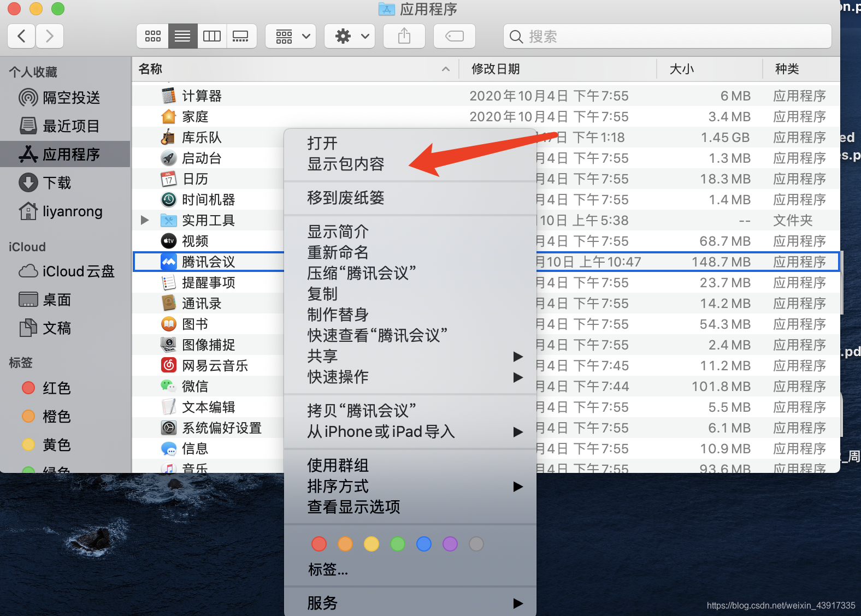
Task: Open 桌面 in the sidebar
Action: (66, 300)
